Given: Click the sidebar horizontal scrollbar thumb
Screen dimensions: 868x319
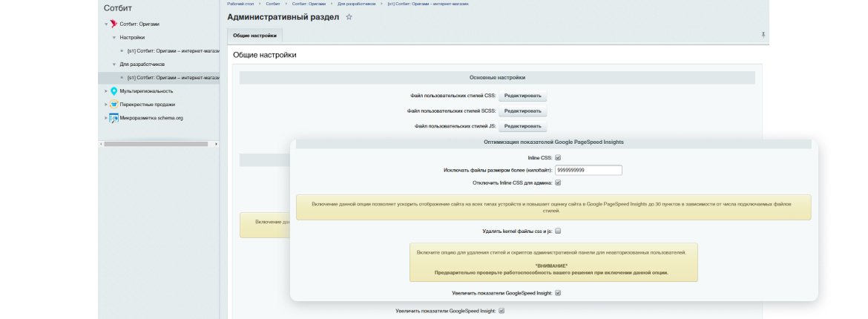Looking at the screenshot, I should pos(156,144).
